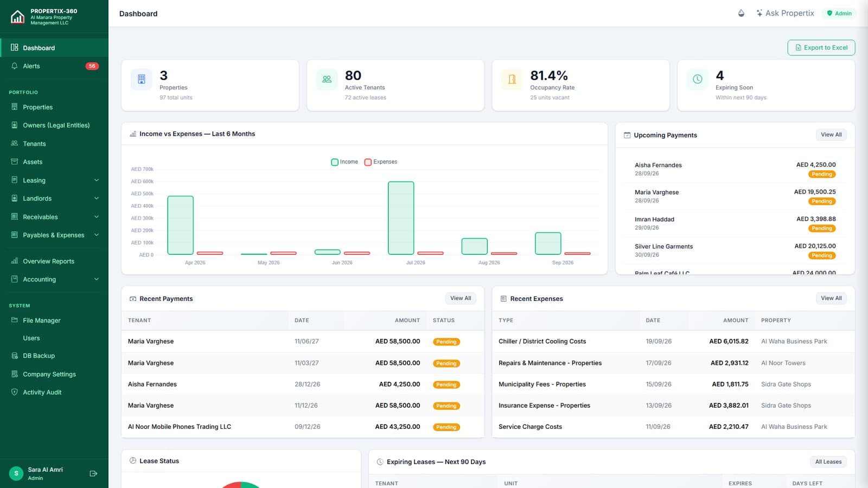Click the Jul 2026 income bar
868x488 pixels.
pos(401,218)
